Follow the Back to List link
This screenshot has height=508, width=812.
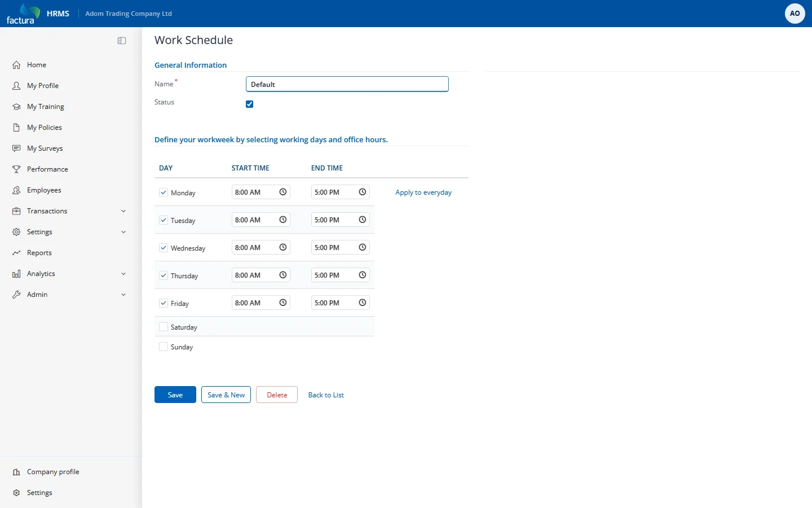pos(326,395)
